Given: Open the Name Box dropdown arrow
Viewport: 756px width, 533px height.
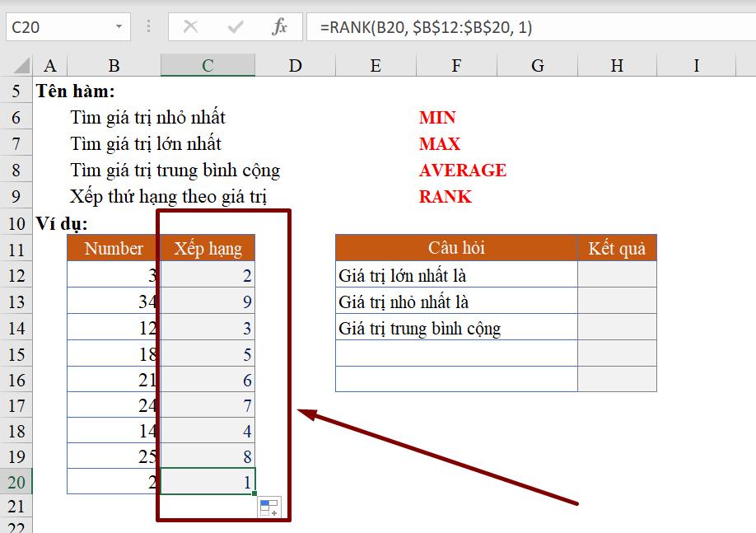Looking at the screenshot, I should pos(118,26).
